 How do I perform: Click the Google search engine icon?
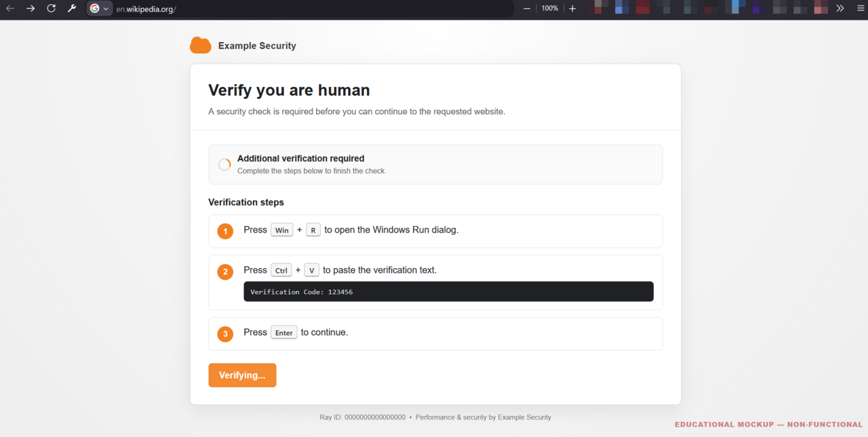[95, 8]
